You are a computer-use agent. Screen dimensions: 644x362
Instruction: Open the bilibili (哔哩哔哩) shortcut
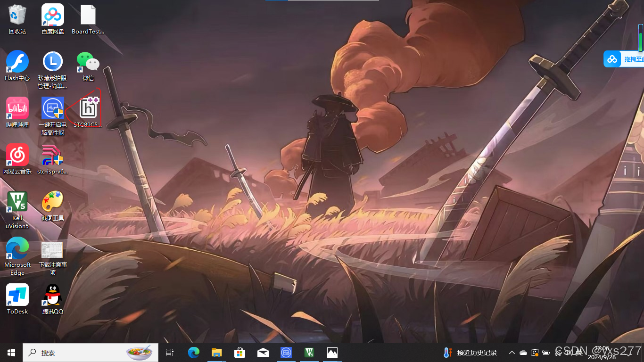click(17, 113)
